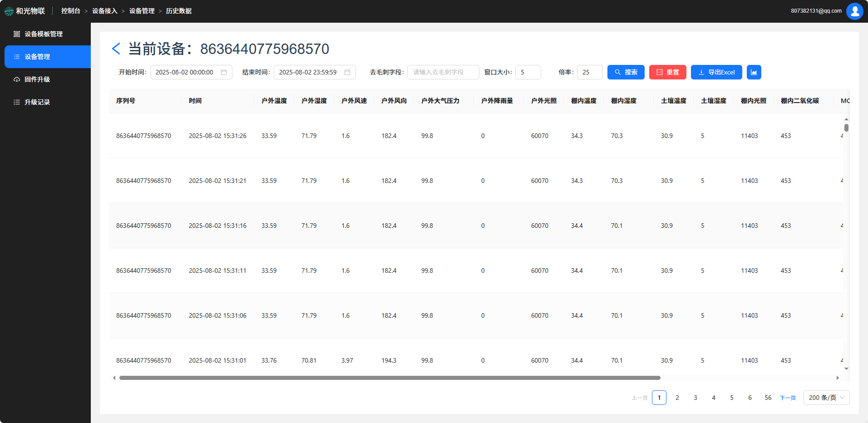Click 下一页 next page link

[x=788, y=398]
